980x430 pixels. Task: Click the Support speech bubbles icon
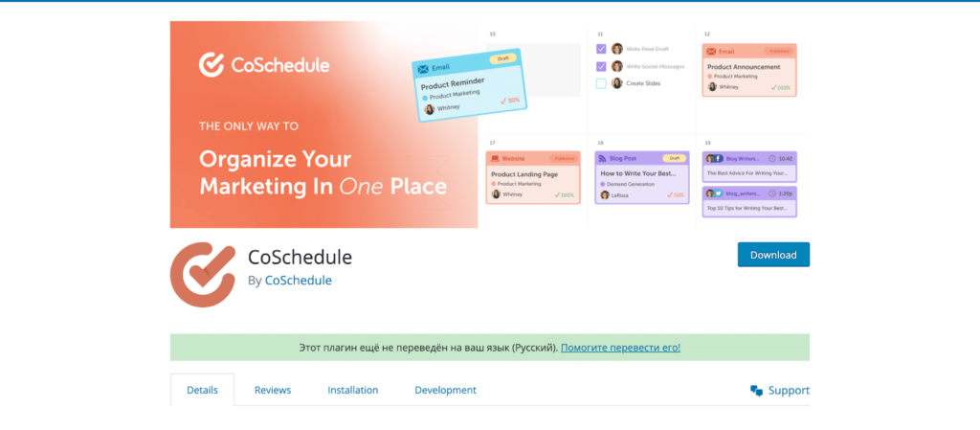click(x=756, y=391)
